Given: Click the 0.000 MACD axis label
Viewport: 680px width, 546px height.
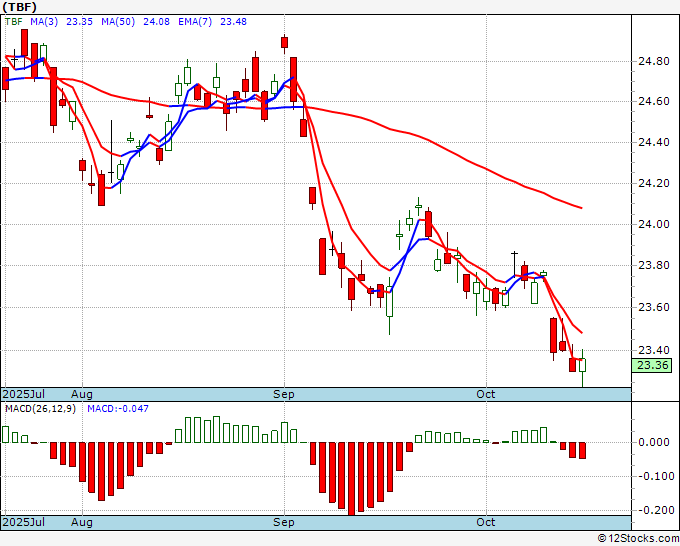Looking at the screenshot, I should pos(654,442).
